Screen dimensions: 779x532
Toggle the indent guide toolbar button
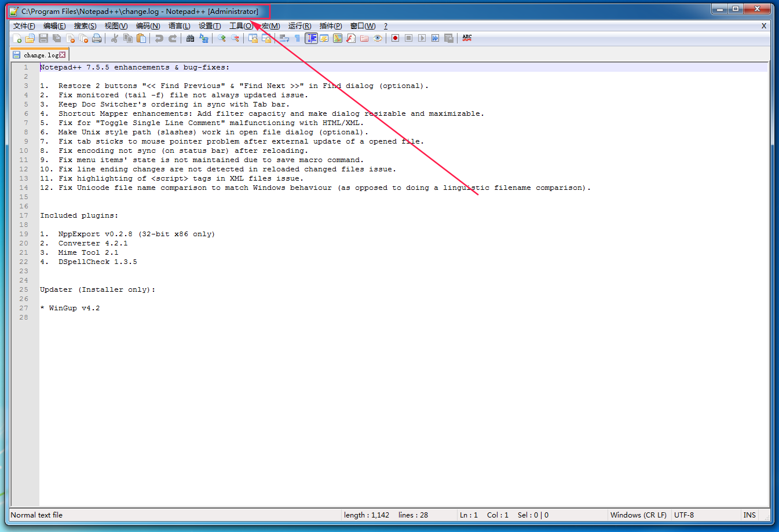click(312, 38)
